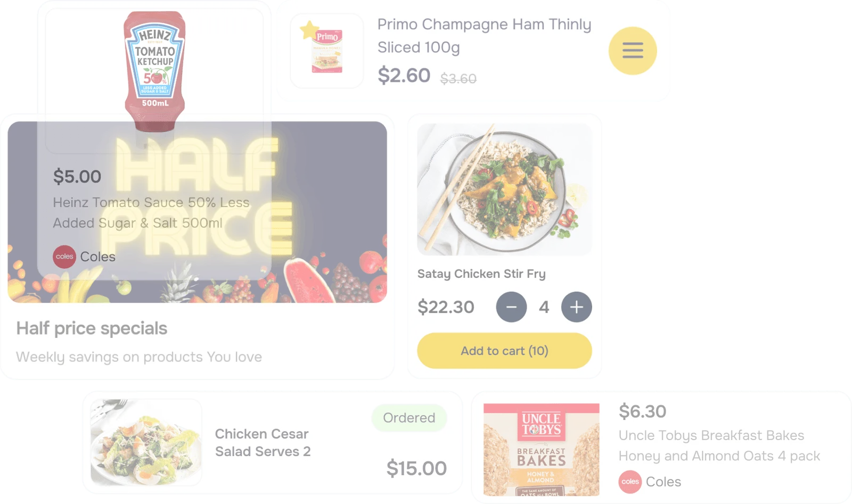Decrease Satay Chicken quantity with minus button
Screen dimensions: 852x504
point(511,307)
